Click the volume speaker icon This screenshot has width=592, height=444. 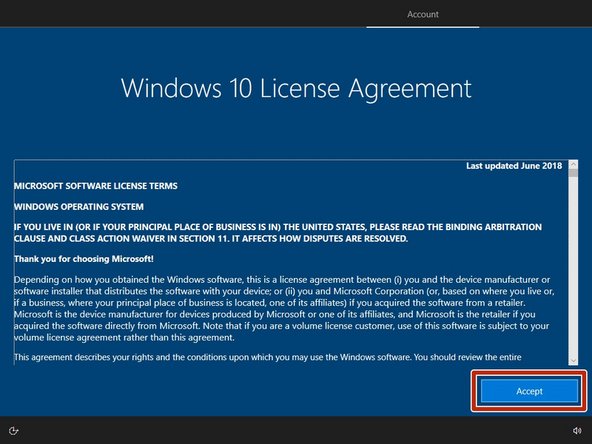577,431
